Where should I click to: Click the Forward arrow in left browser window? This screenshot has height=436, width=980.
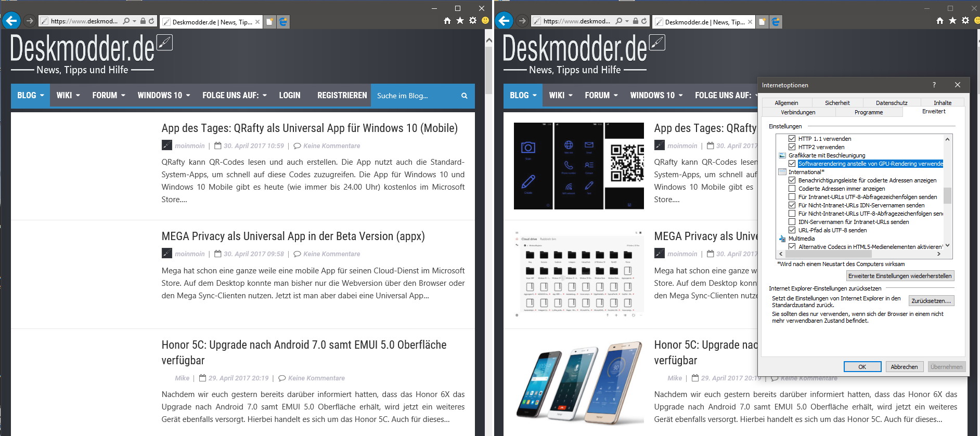(x=30, y=21)
